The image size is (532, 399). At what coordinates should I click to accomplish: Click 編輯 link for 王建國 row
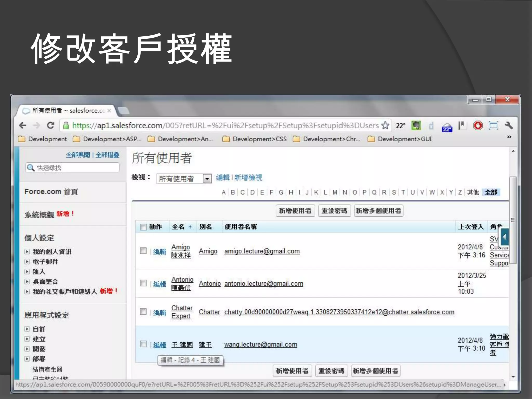click(x=159, y=345)
